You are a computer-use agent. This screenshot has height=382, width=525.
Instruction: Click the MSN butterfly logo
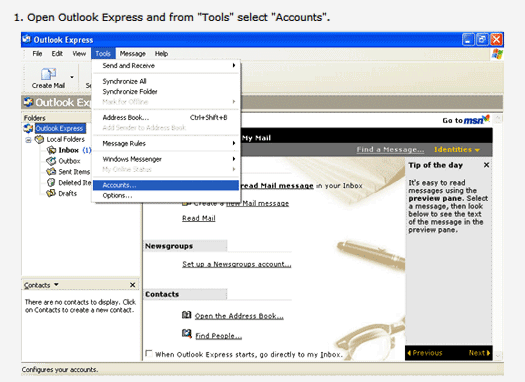coord(486,118)
